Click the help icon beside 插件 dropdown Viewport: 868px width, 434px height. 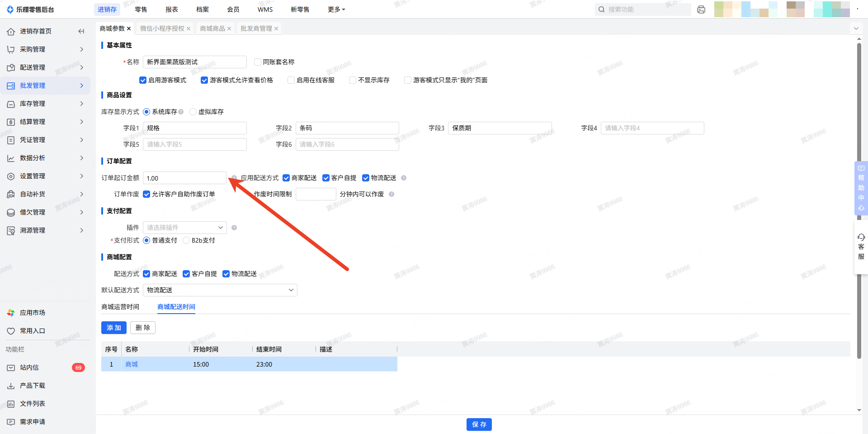[x=234, y=228]
